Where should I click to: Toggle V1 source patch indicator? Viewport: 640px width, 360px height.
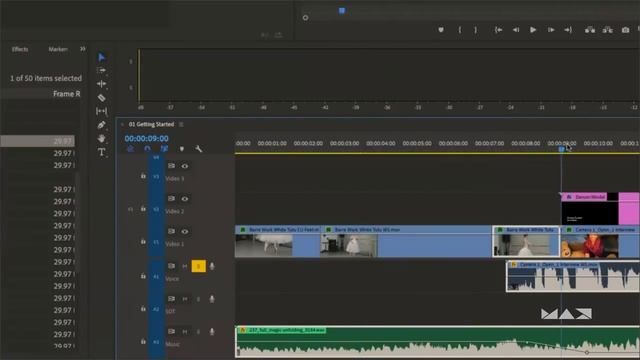tap(131, 209)
